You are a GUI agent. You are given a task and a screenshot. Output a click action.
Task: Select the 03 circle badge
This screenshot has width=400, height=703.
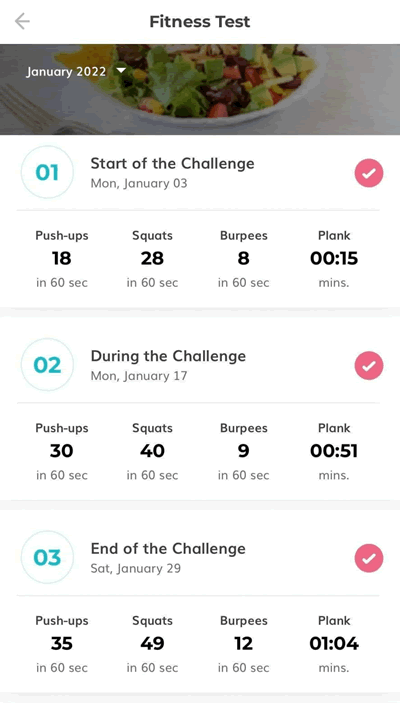(47, 558)
